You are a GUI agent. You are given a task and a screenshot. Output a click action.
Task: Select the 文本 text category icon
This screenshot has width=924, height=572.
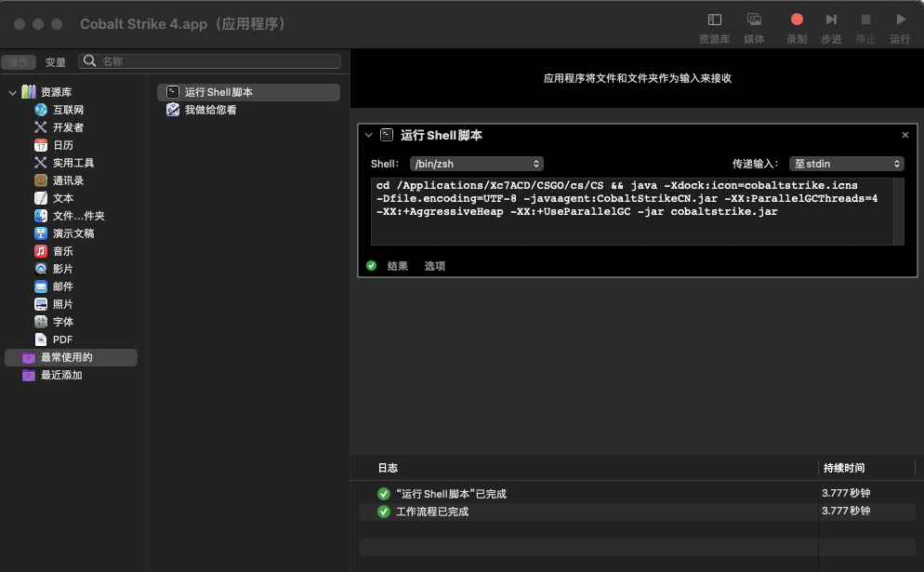coord(41,198)
